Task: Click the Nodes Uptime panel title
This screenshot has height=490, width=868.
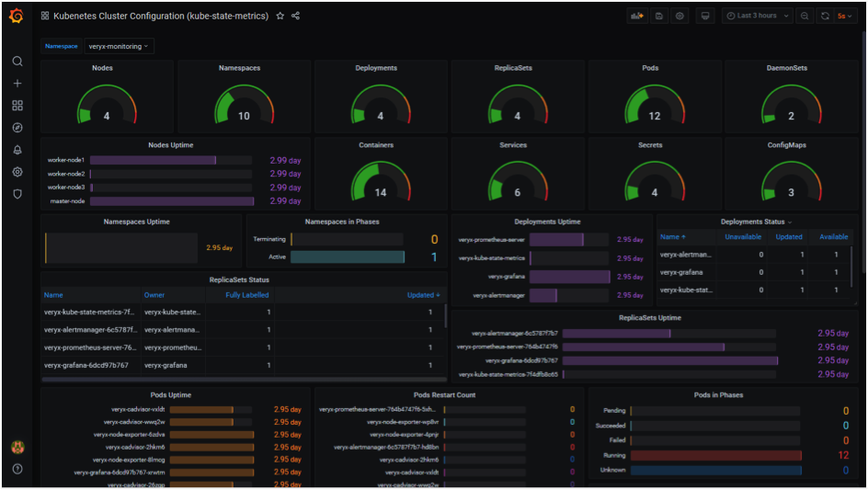Action: [170, 144]
